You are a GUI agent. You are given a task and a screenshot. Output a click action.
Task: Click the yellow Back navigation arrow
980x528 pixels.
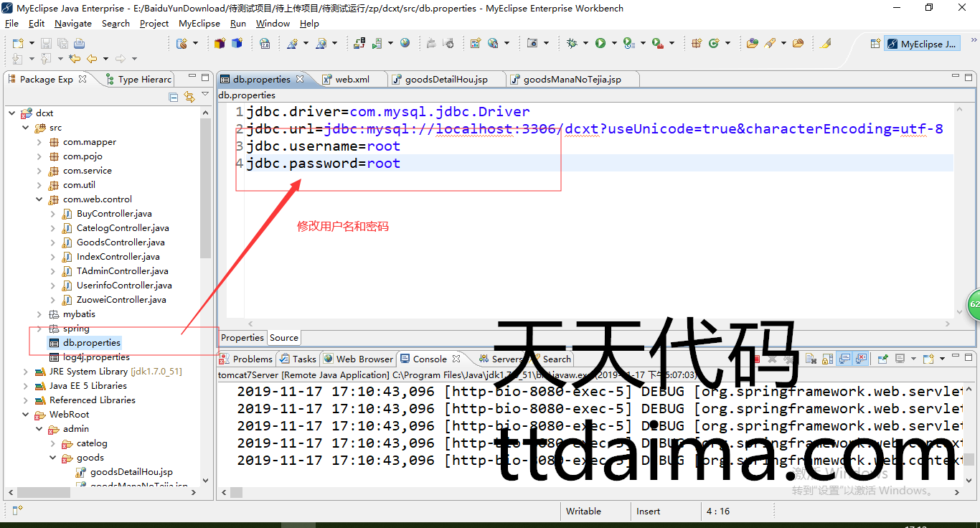click(x=91, y=59)
